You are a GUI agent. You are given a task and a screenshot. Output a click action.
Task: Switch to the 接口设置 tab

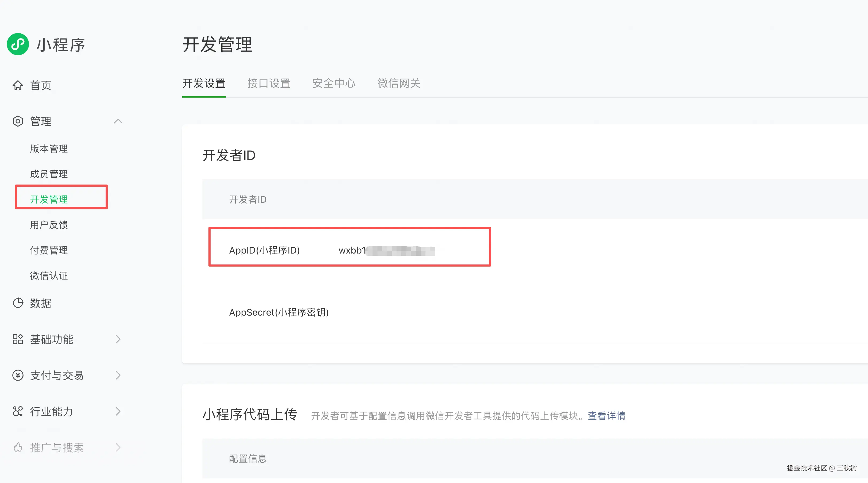(269, 83)
